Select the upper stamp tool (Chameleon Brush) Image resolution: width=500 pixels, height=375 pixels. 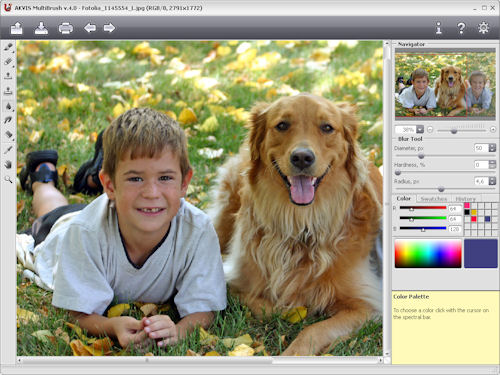8,76
